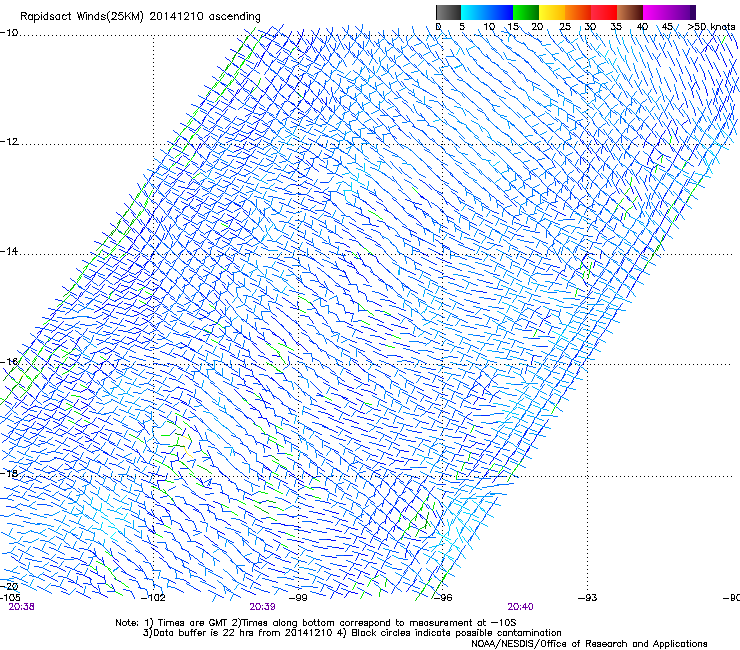Click the legend label '10'
Viewport: 740px width, 650px height.
click(489, 27)
